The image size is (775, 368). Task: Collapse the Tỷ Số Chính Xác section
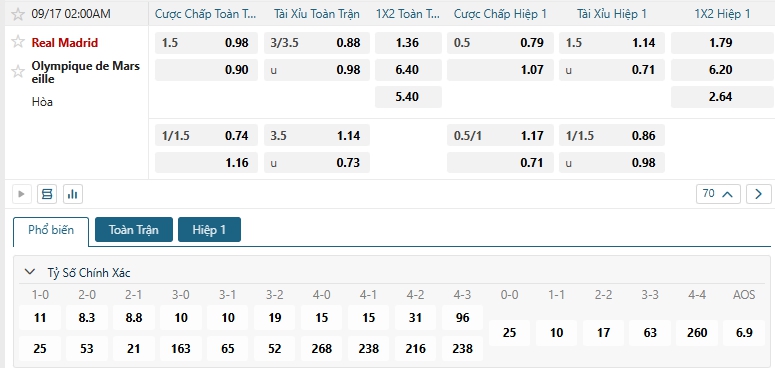pyautogui.click(x=30, y=272)
